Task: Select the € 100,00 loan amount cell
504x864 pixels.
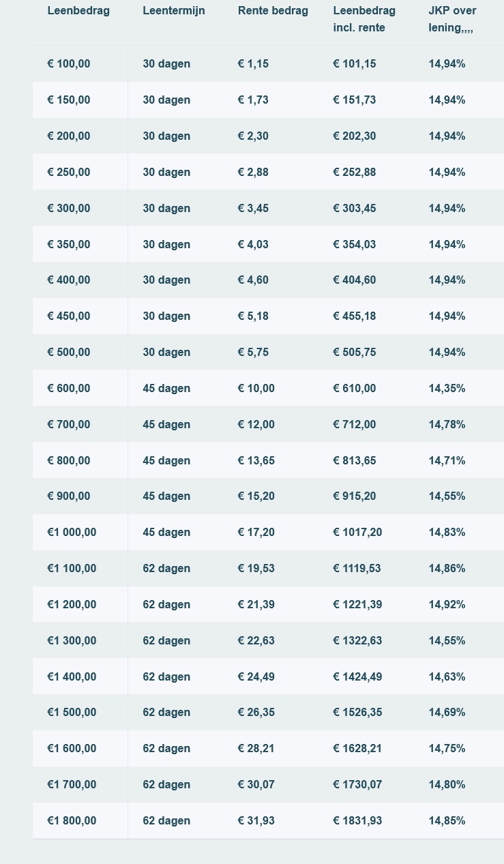Action: (x=69, y=64)
